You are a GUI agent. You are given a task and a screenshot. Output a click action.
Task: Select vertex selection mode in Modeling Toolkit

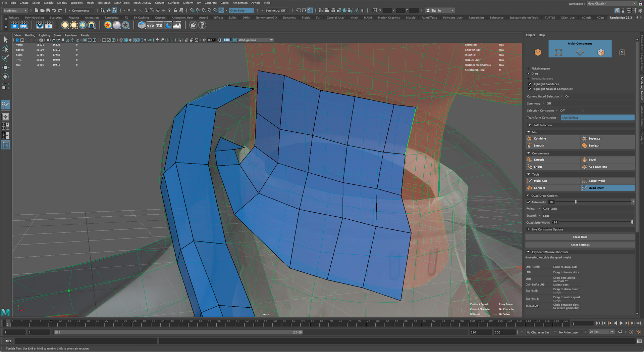coord(558,52)
